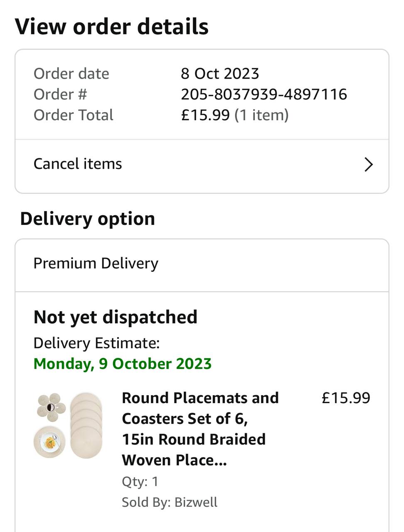
Task: Tap the Delivery option section heading
Action: (x=87, y=219)
